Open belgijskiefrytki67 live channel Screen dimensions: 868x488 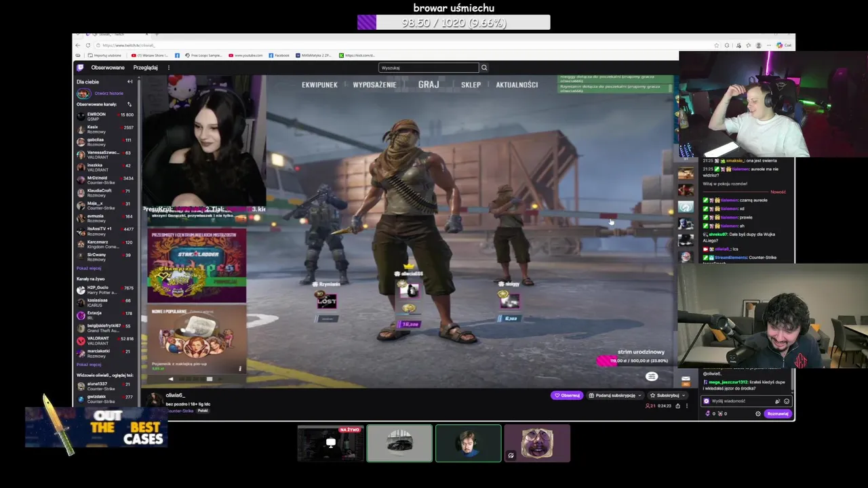pyautogui.click(x=105, y=328)
